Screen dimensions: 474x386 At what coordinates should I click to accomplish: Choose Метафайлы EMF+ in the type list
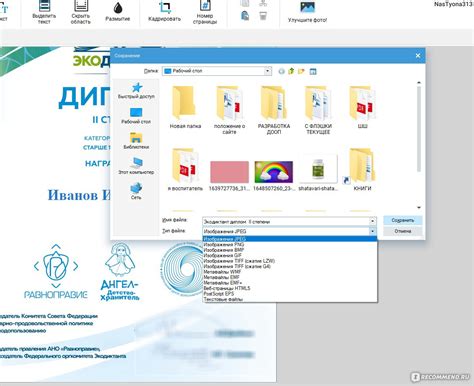click(x=290, y=283)
